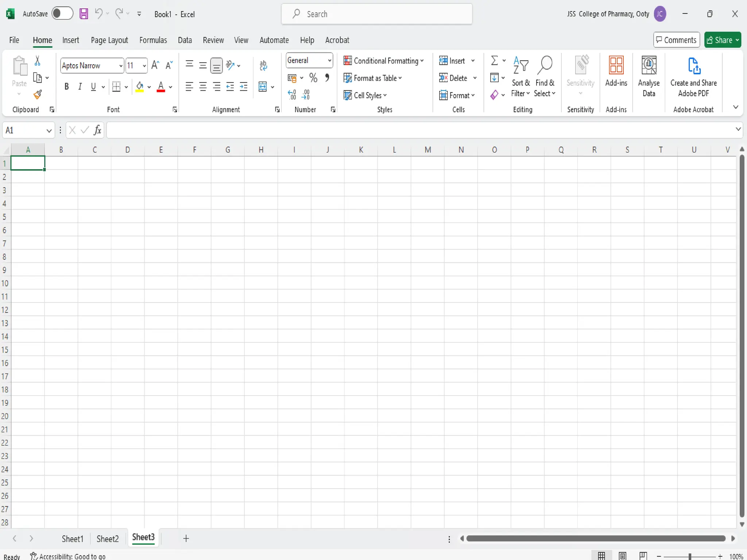Image resolution: width=747 pixels, height=560 pixels.
Task: Click the Format Painter brush icon
Action: click(x=38, y=95)
